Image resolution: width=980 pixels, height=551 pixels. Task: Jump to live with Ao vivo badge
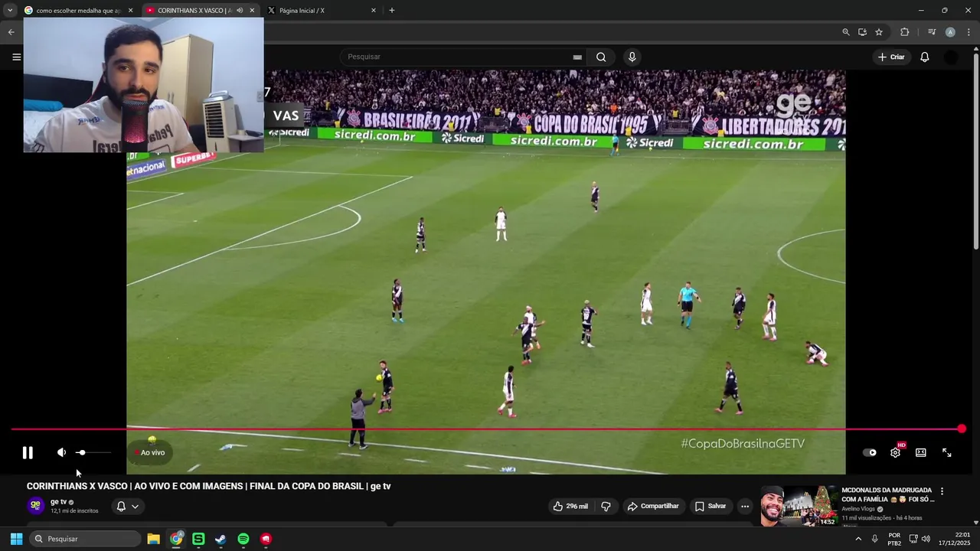pos(149,452)
